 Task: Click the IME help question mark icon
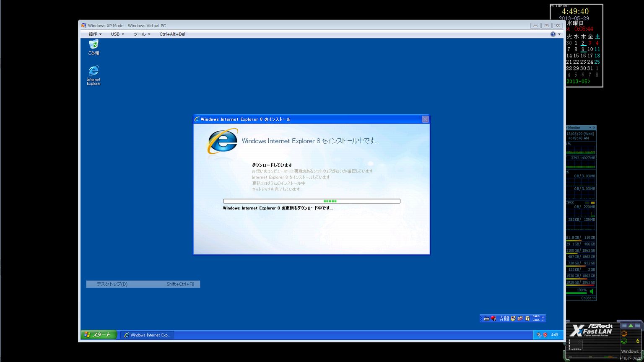527,318
